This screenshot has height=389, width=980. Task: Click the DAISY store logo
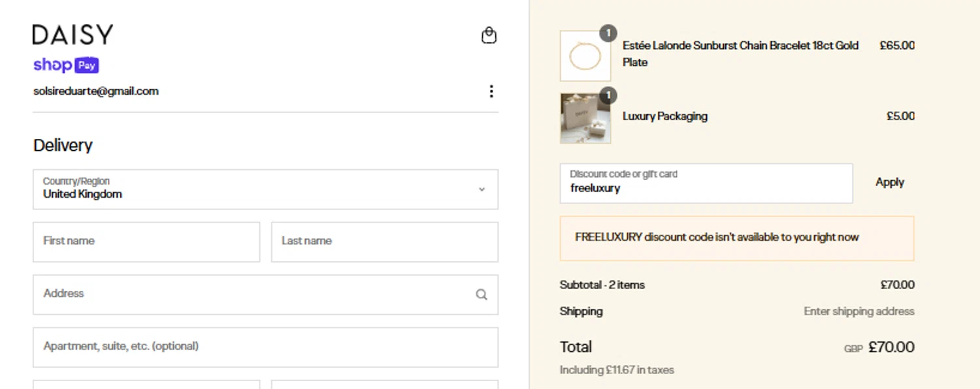73,35
